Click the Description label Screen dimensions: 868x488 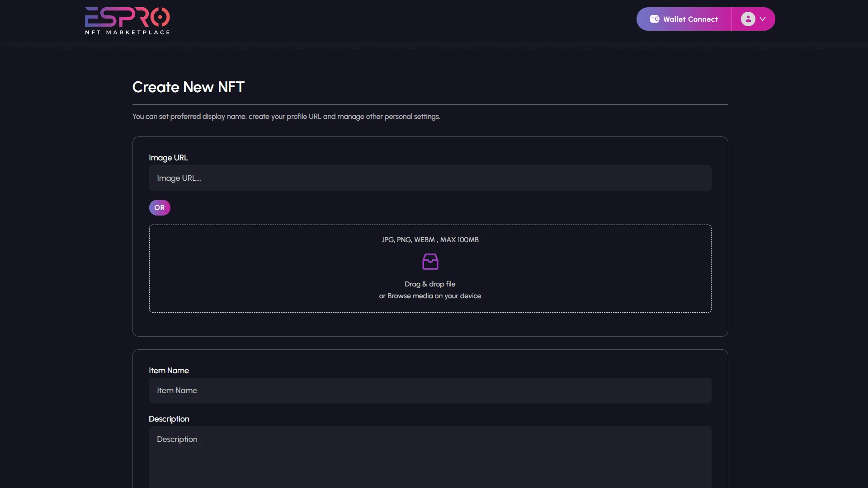pyautogui.click(x=169, y=419)
